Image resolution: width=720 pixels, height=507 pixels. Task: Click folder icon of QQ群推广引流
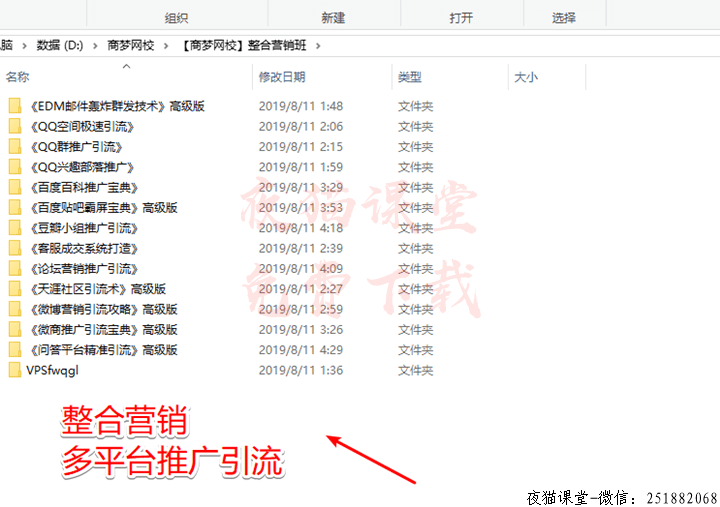15,146
